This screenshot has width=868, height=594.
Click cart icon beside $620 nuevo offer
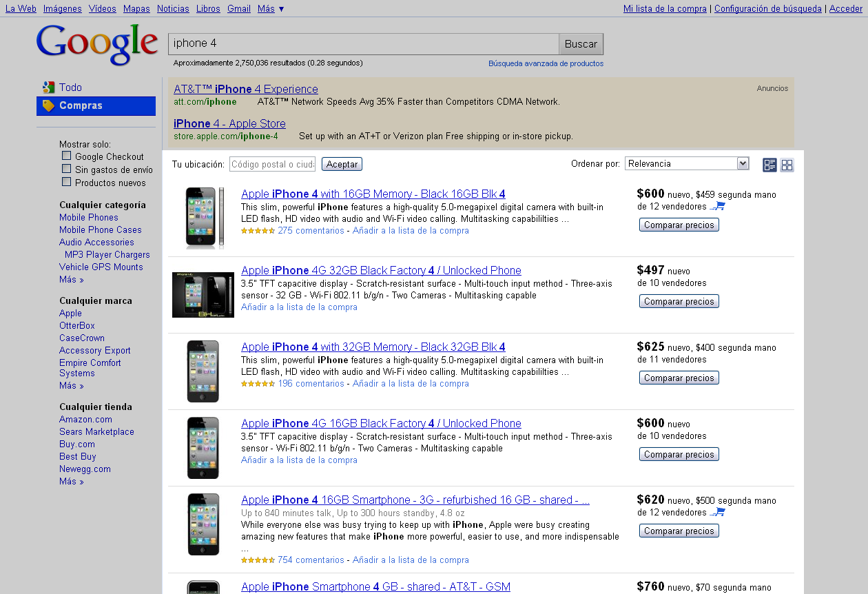click(x=717, y=512)
